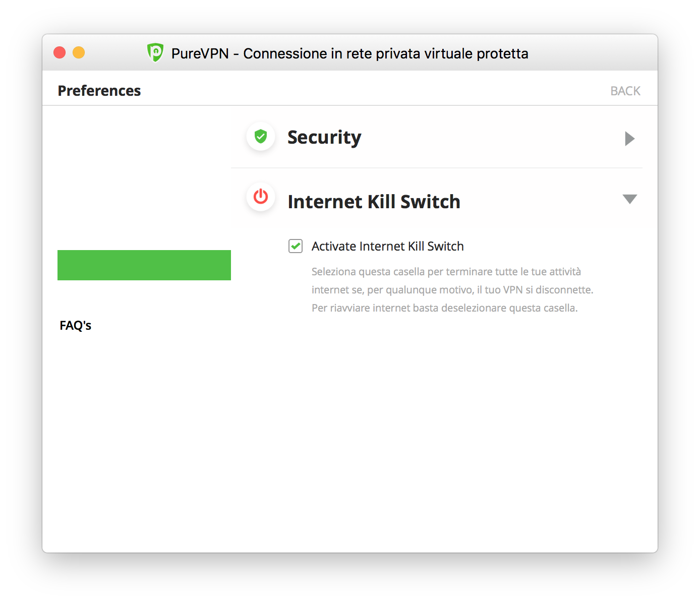Minimize the window using the yellow button
Viewport: 700px width, 603px height.
pyautogui.click(x=79, y=52)
